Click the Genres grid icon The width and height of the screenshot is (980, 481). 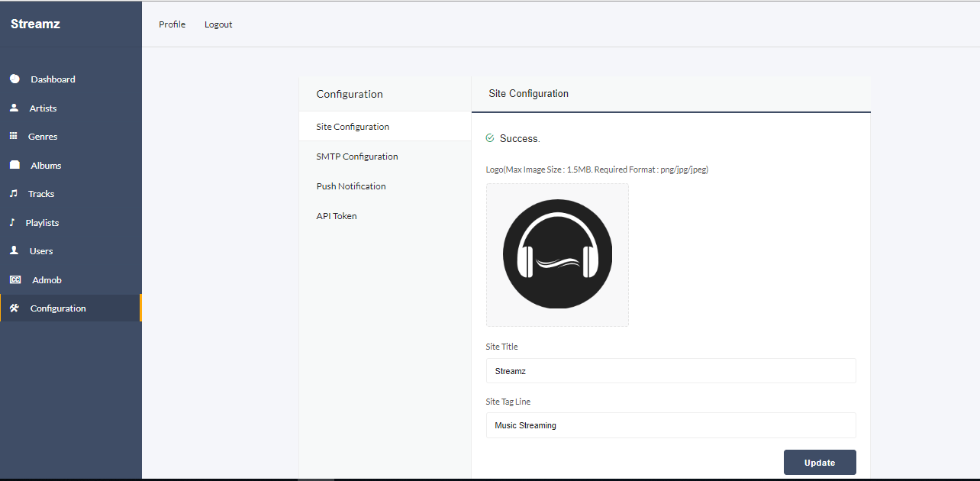click(x=14, y=137)
